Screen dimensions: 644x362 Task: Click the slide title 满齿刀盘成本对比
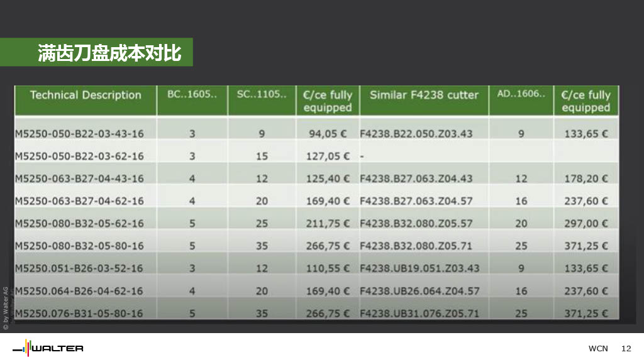(110, 53)
